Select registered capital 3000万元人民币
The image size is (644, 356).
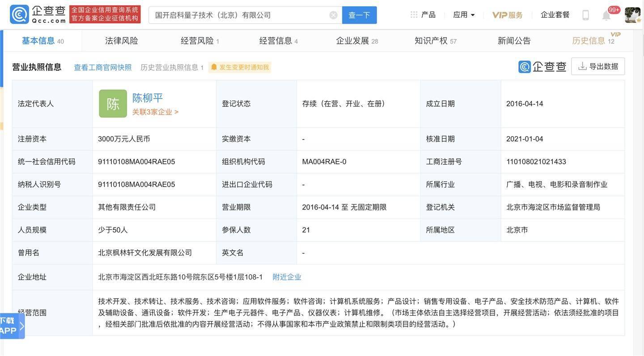tap(124, 139)
